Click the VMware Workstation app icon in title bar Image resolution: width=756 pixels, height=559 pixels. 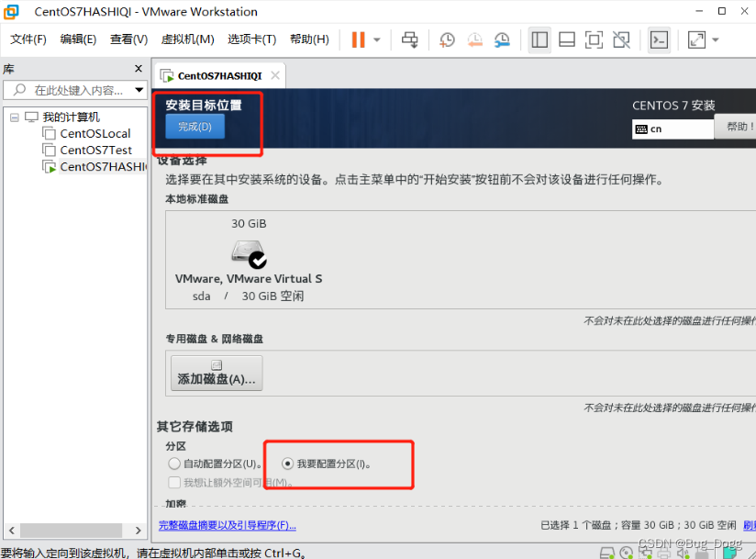point(11,11)
